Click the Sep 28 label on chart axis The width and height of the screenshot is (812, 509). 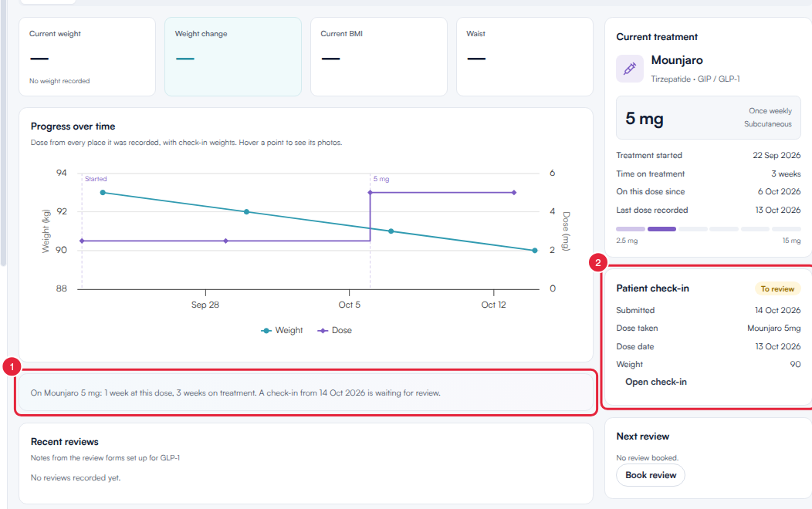point(205,305)
